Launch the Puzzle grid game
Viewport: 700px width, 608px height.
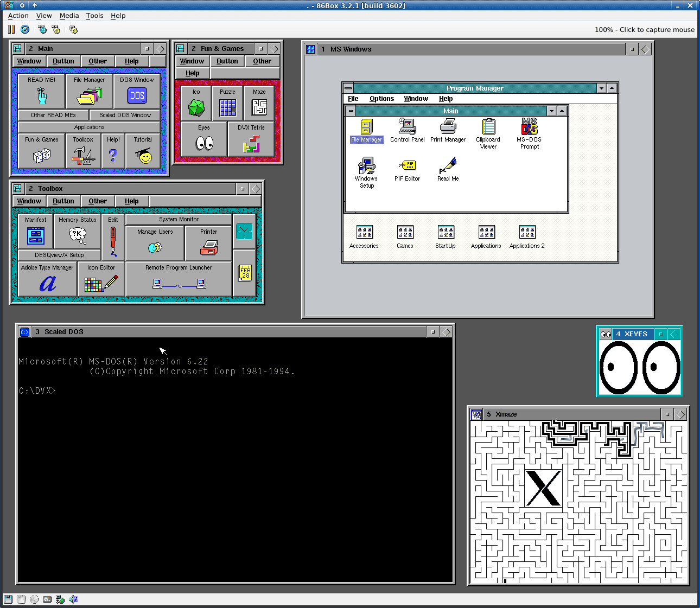point(227,103)
